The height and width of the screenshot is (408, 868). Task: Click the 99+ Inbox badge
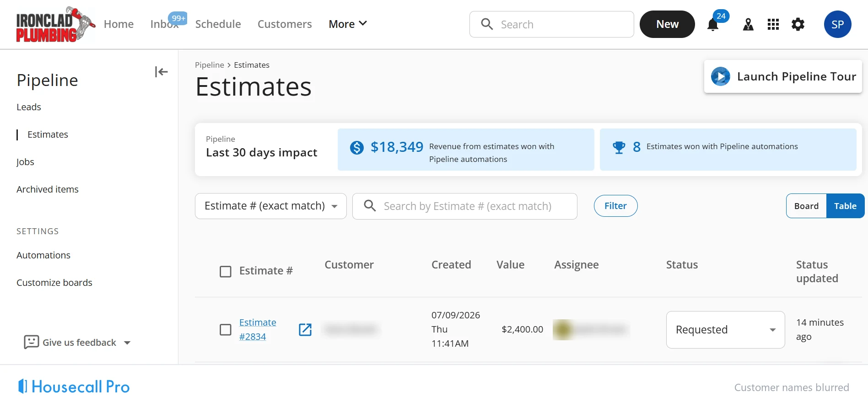point(178,18)
